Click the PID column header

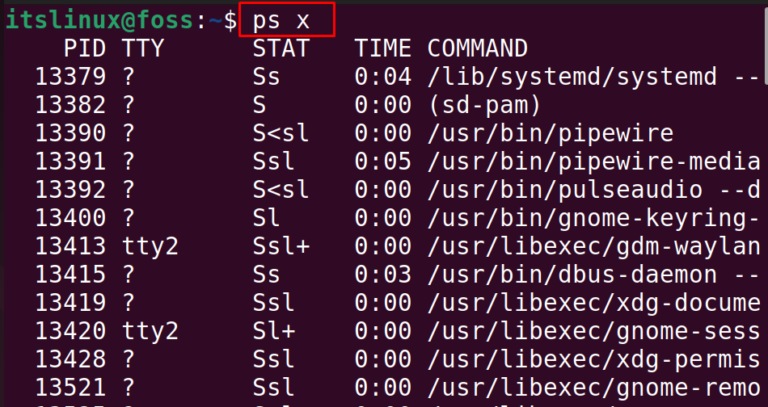coord(85,48)
